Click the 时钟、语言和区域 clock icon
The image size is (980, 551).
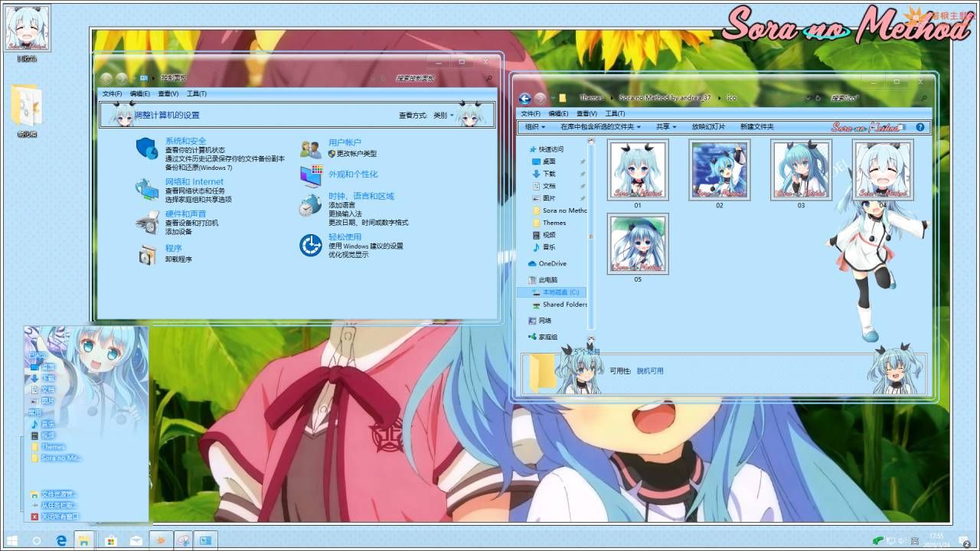tap(310, 205)
